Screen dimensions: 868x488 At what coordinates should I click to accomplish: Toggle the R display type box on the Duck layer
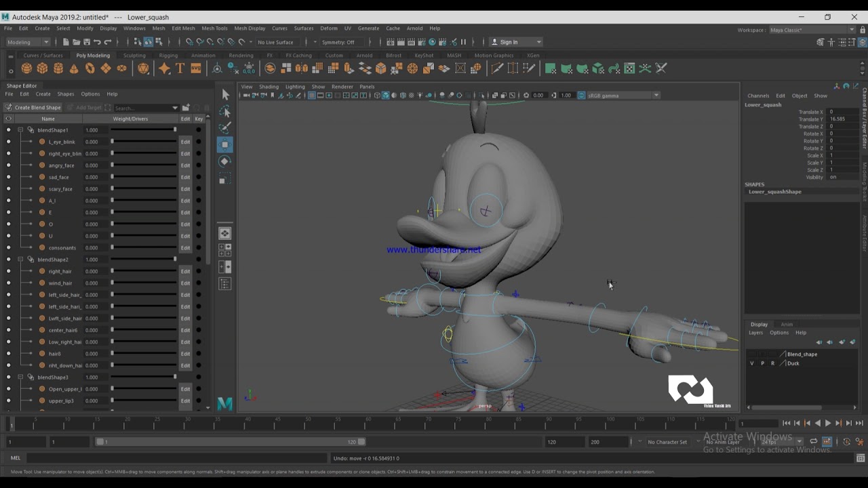coord(772,363)
